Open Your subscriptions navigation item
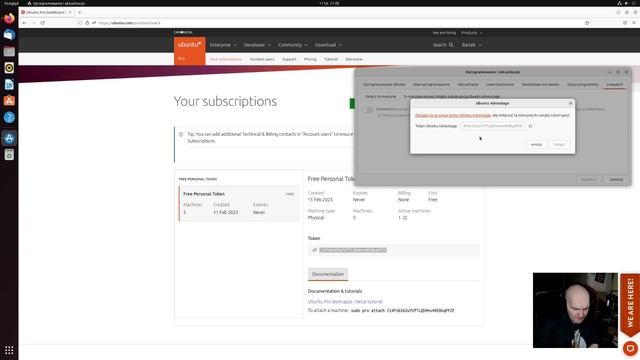The height and width of the screenshot is (360, 640). 226,59
